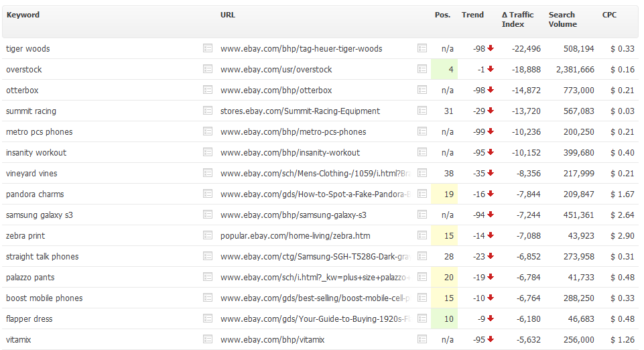
Task: Select the pandora charms keyword
Action: 35,194
